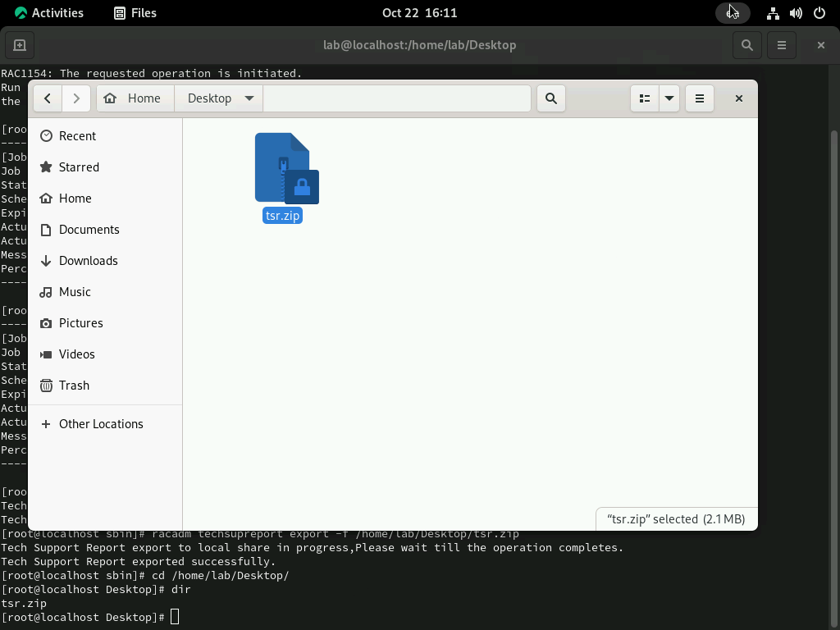Open Activities overview
This screenshot has width=840, height=630.
(48, 13)
